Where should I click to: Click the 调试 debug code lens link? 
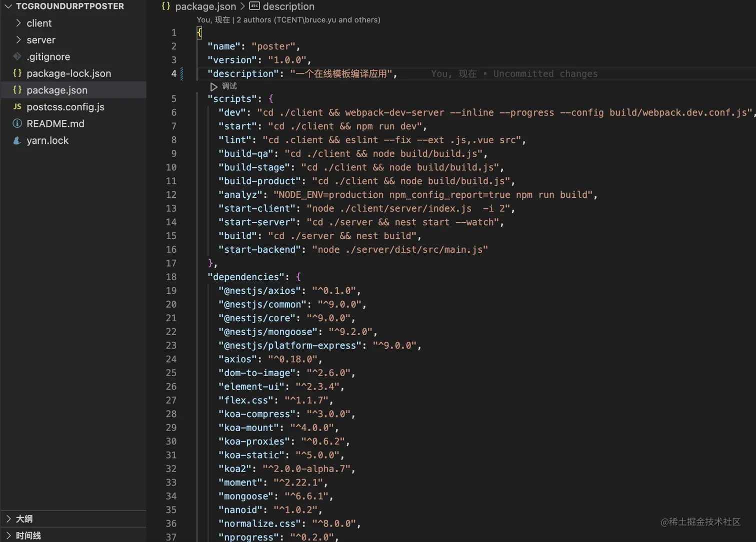tap(229, 86)
